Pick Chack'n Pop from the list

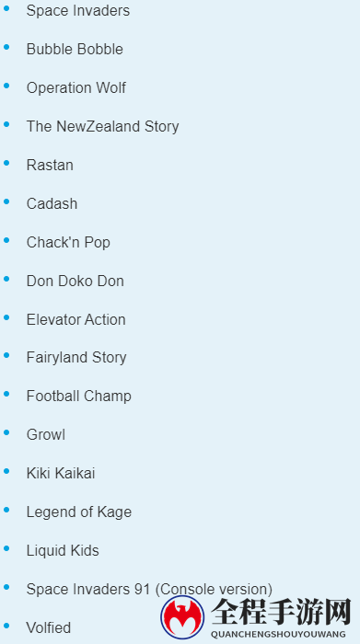click(69, 242)
